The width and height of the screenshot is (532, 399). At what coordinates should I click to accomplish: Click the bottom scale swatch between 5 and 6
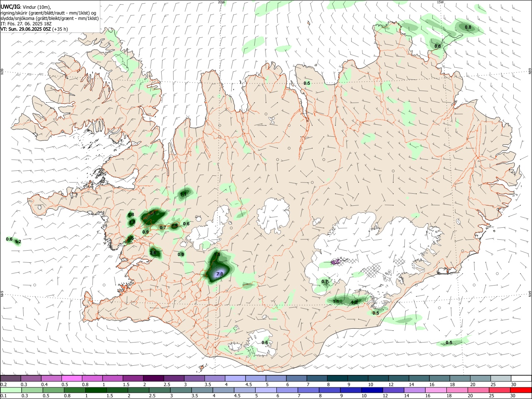(x=266, y=390)
